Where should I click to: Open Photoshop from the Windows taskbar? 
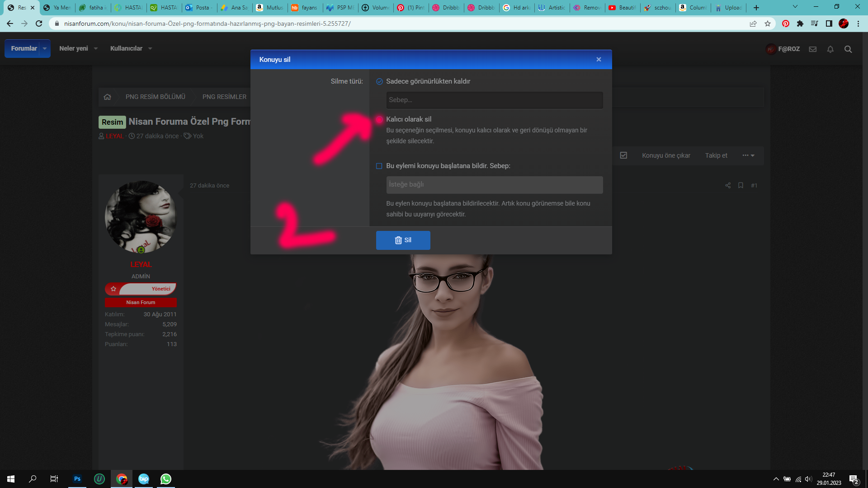pos(77,479)
